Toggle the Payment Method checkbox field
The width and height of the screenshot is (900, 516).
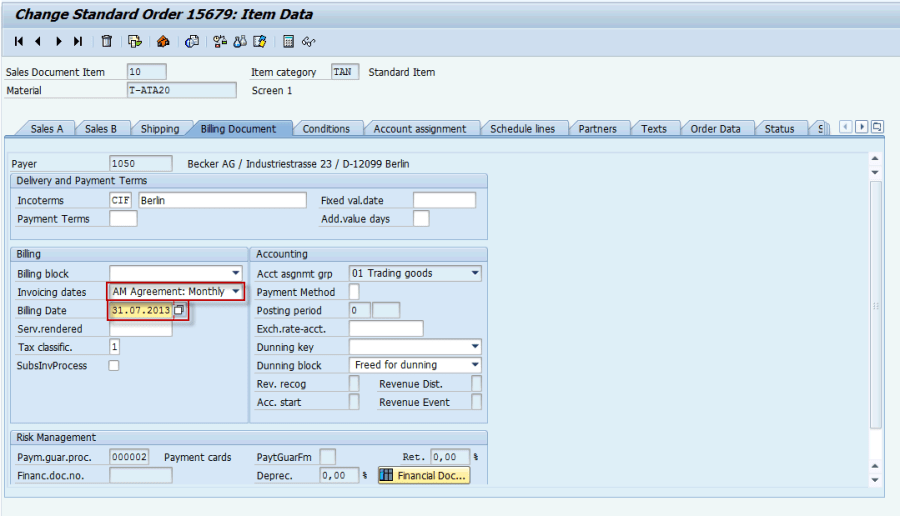coord(354,292)
